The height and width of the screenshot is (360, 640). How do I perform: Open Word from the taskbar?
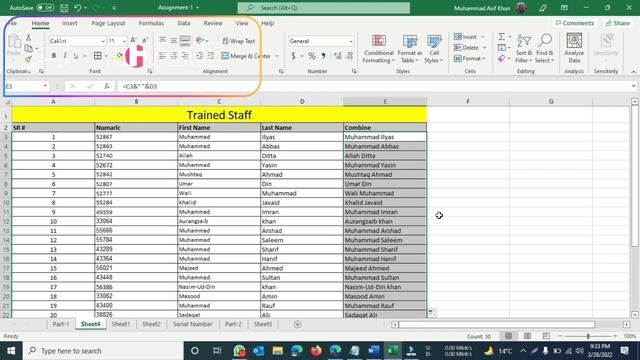point(373,351)
